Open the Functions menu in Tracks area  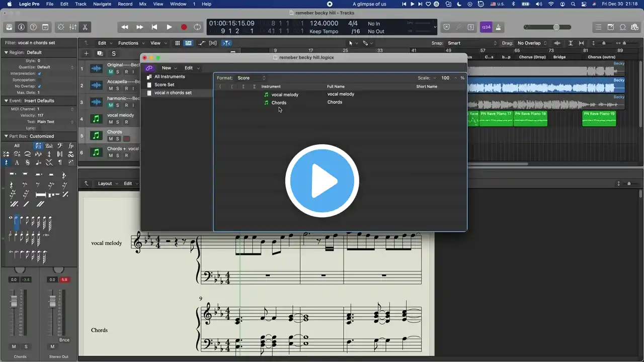pyautogui.click(x=130, y=43)
